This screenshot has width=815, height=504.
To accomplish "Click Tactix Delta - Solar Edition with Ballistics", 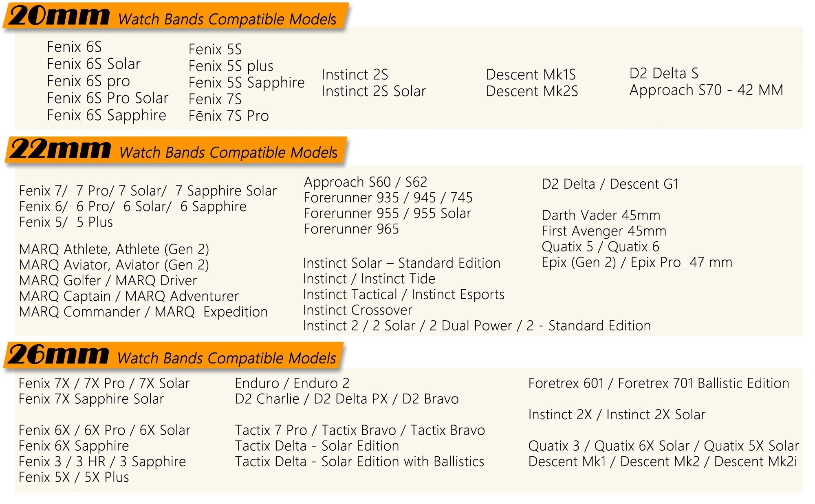I will click(x=359, y=462).
